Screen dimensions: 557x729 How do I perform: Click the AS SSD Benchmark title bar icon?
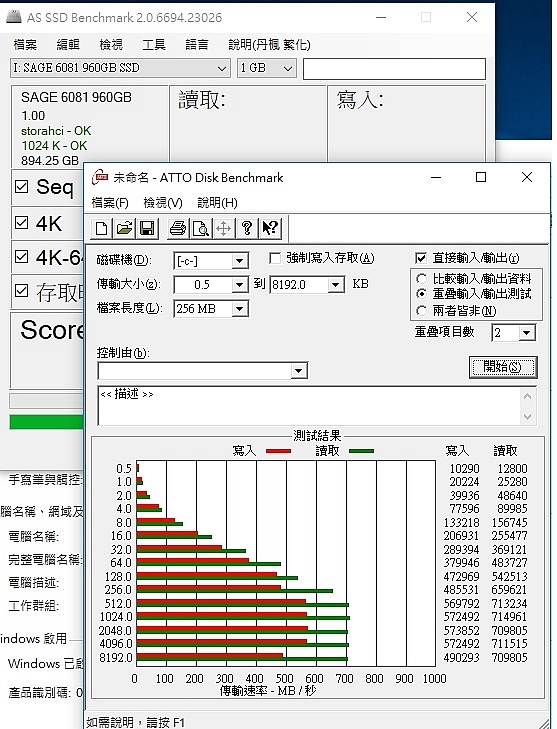pyautogui.click(x=13, y=17)
